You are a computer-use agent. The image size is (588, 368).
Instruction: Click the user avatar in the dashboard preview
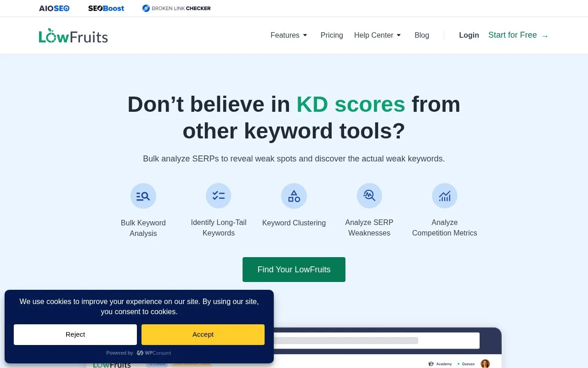pos(485,364)
